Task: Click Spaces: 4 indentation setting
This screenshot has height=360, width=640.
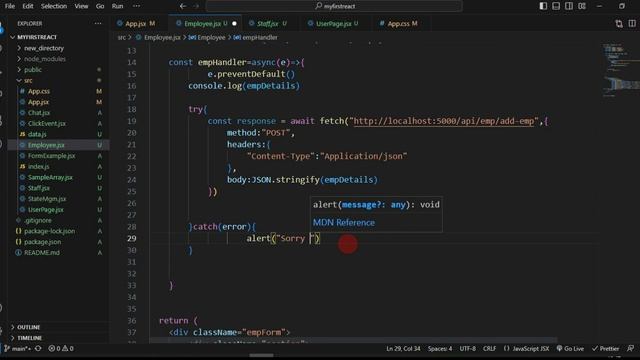Action: [440, 349]
